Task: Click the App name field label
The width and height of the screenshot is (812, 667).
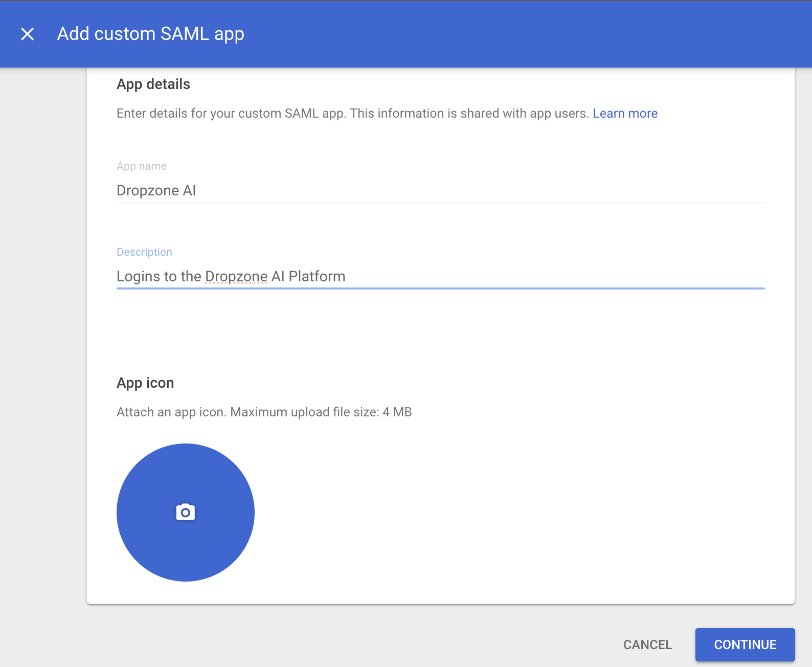Action: 142,166
